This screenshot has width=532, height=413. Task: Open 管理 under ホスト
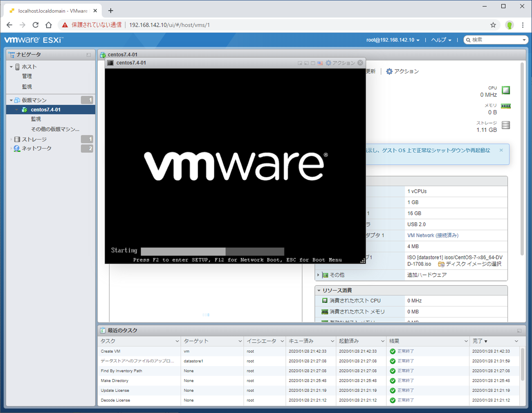click(27, 76)
